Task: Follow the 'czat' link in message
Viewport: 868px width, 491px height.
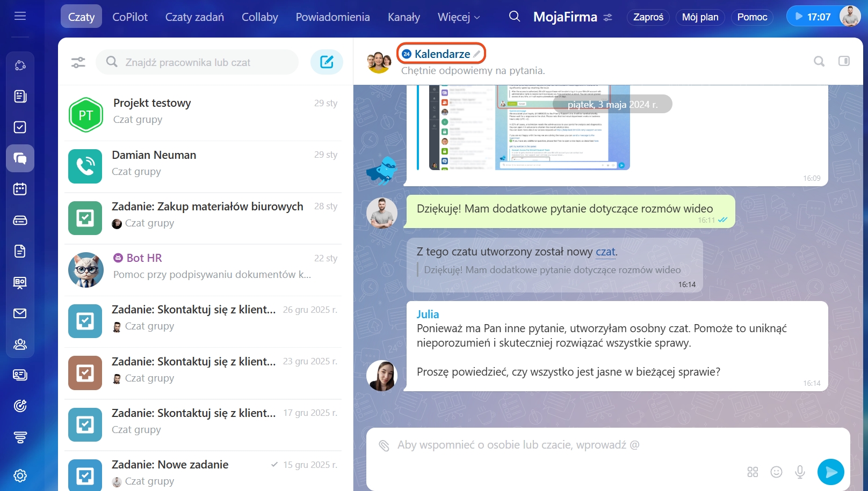Action: pos(605,252)
